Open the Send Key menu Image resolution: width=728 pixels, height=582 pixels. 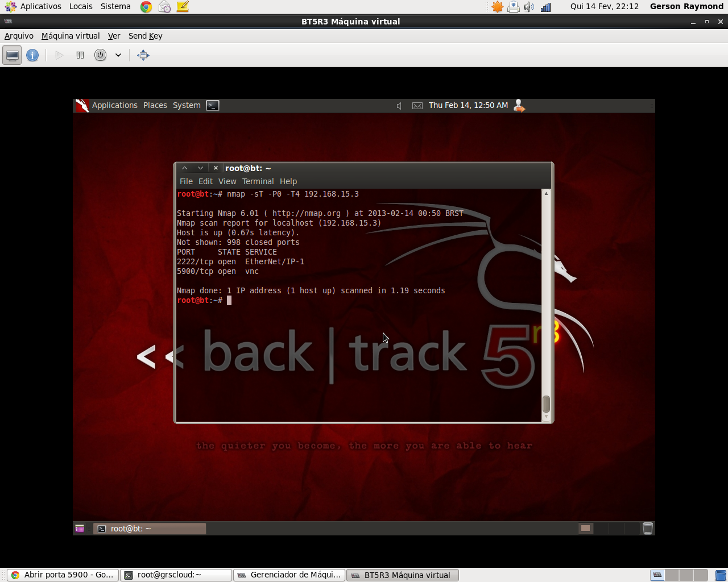[x=145, y=36]
